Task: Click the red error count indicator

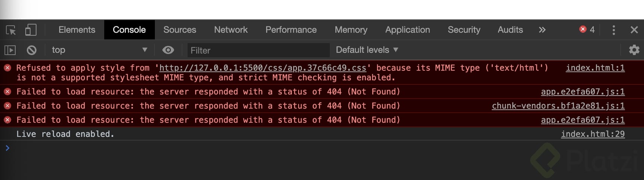Action: pyautogui.click(x=587, y=29)
